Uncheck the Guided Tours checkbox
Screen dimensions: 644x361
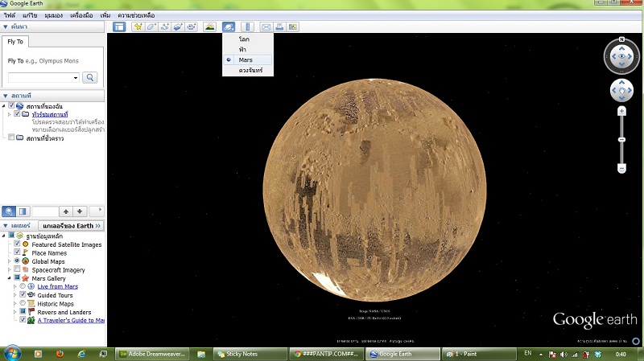click(23, 294)
